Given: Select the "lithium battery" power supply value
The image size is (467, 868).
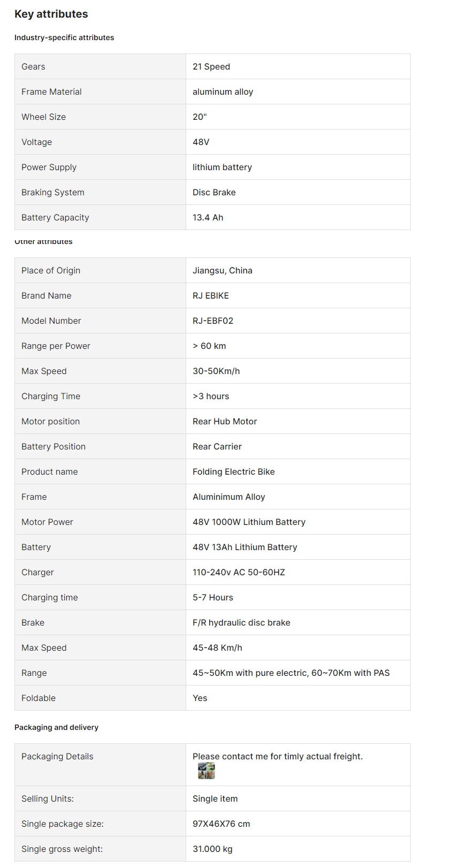Looking at the screenshot, I should click(222, 167).
